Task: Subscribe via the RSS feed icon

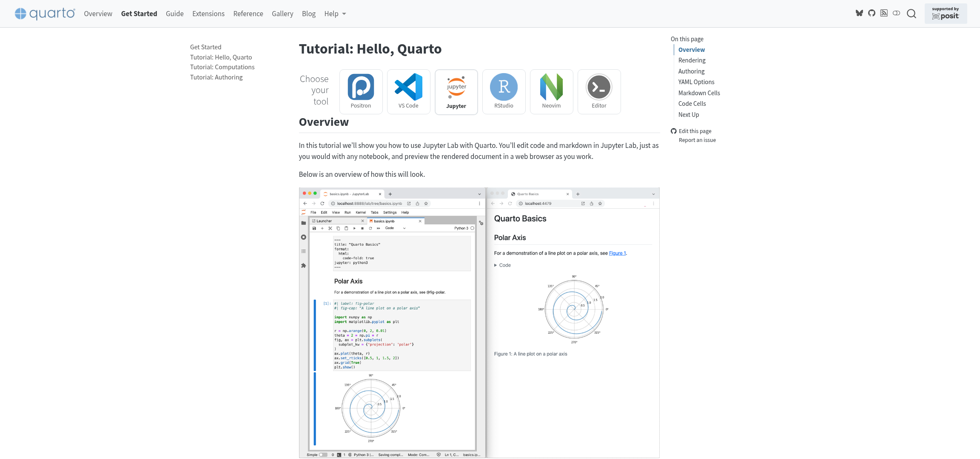Action: click(x=884, y=13)
